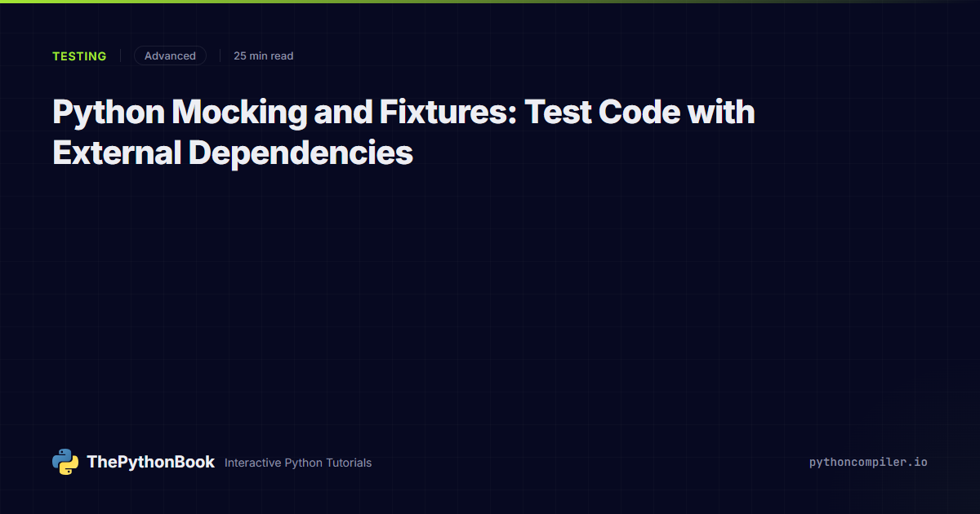This screenshot has height=514, width=980.
Task: Open the ThePythonBook brand name
Action: (x=150, y=462)
